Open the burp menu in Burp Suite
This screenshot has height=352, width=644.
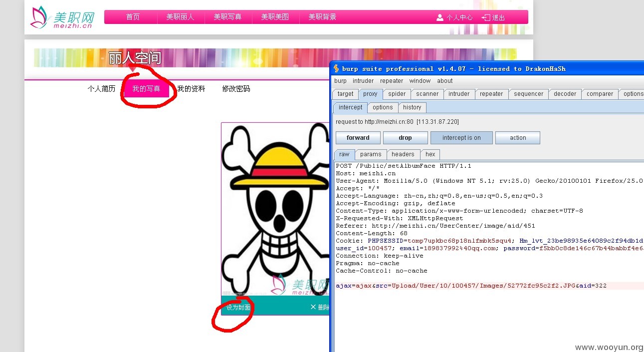click(340, 81)
